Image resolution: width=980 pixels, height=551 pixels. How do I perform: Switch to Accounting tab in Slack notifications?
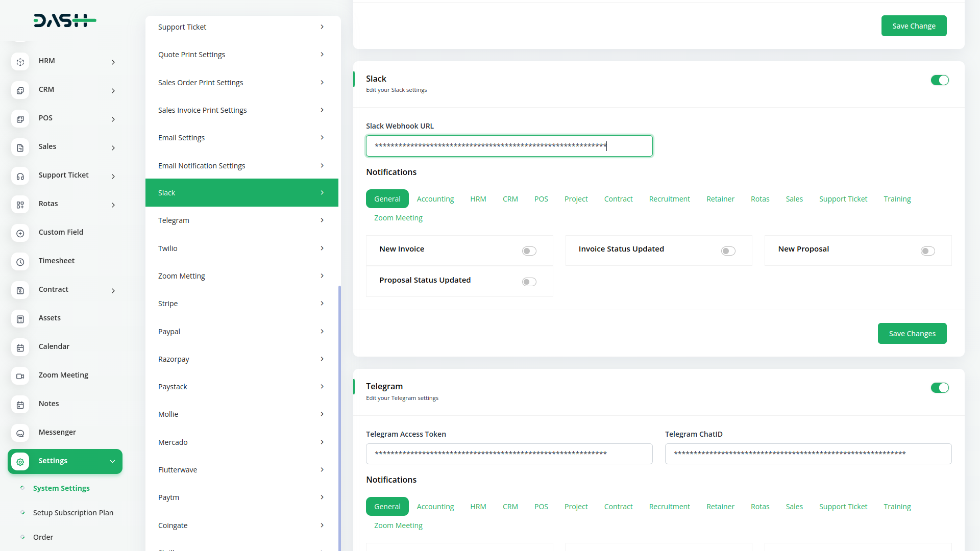click(x=435, y=199)
